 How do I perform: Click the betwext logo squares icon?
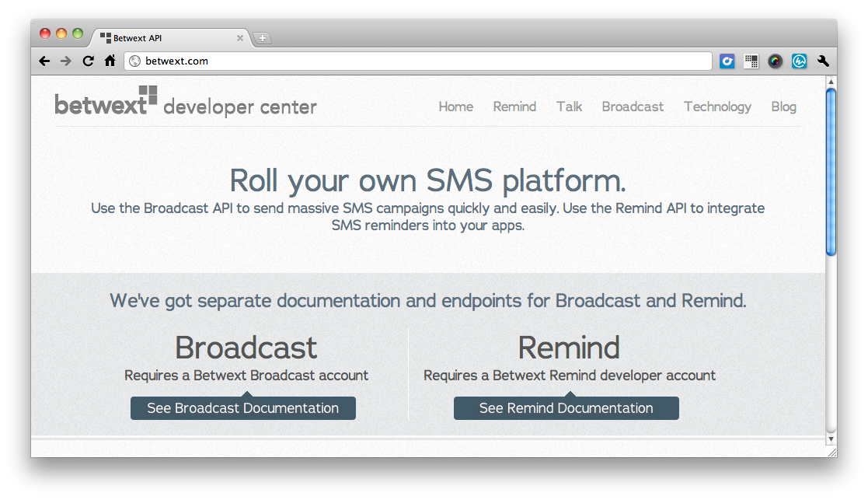[148, 94]
